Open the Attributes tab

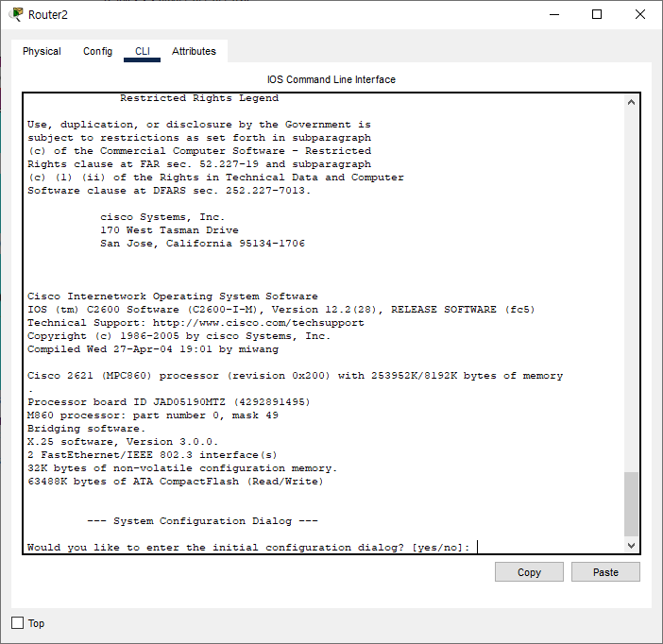pos(194,51)
